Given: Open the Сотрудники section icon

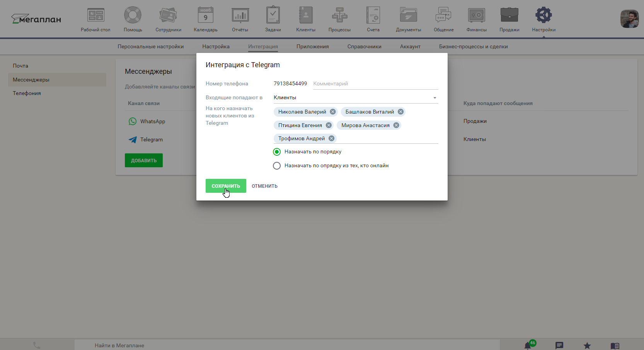Looking at the screenshot, I should pos(168,15).
